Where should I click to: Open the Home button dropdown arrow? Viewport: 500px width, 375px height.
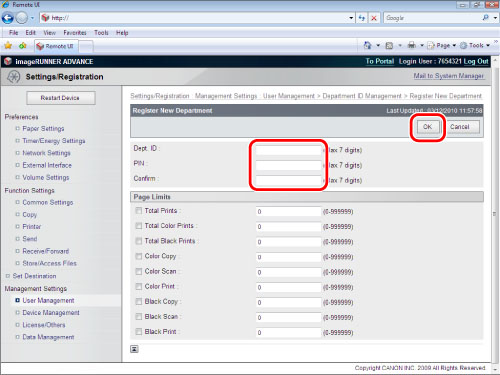pos(378,45)
